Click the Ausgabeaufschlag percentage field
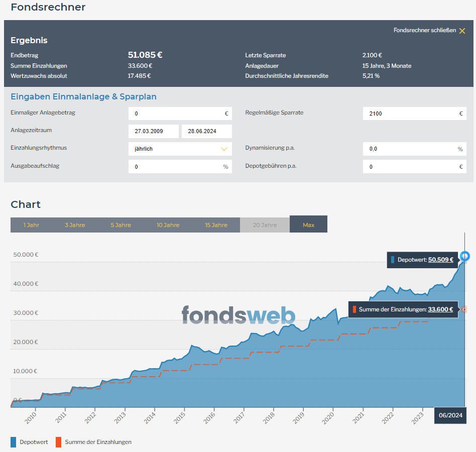The width and height of the screenshot is (476, 452). 176,167
